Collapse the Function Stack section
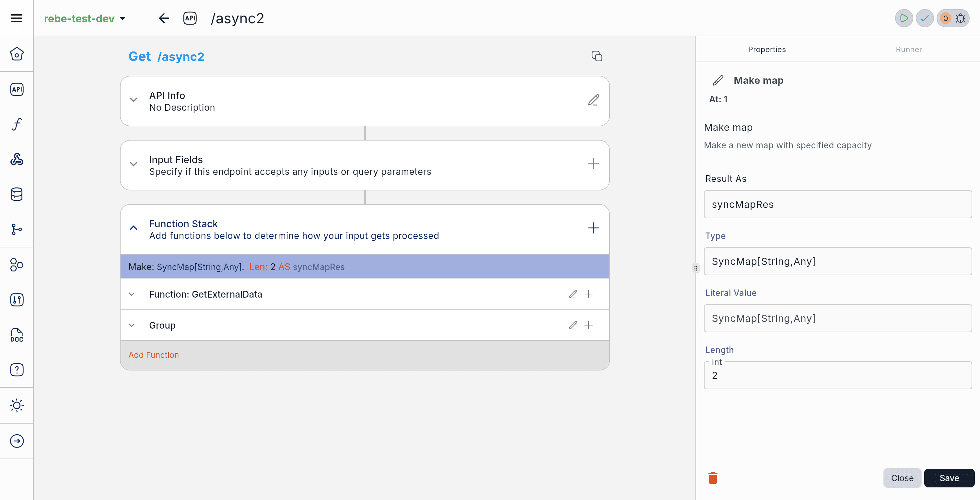The width and height of the screenshot is (980, 500). click(134, 228)
